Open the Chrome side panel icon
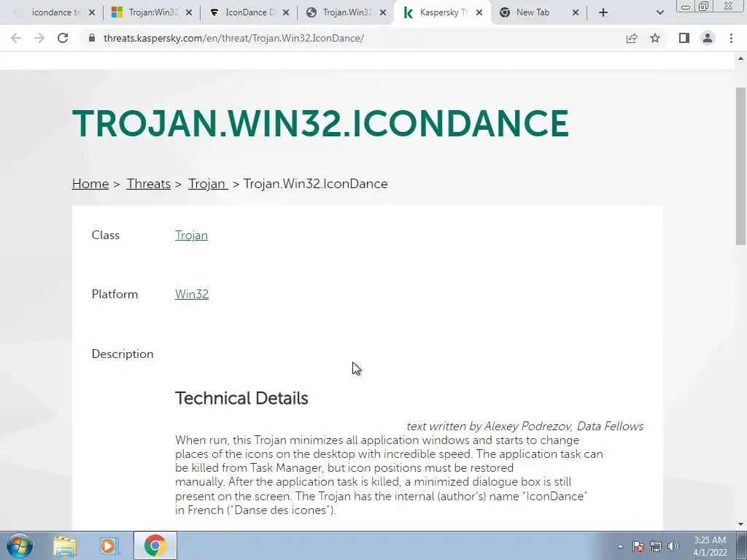The width and height of the screenshot is (747, 560). [684, 38]
